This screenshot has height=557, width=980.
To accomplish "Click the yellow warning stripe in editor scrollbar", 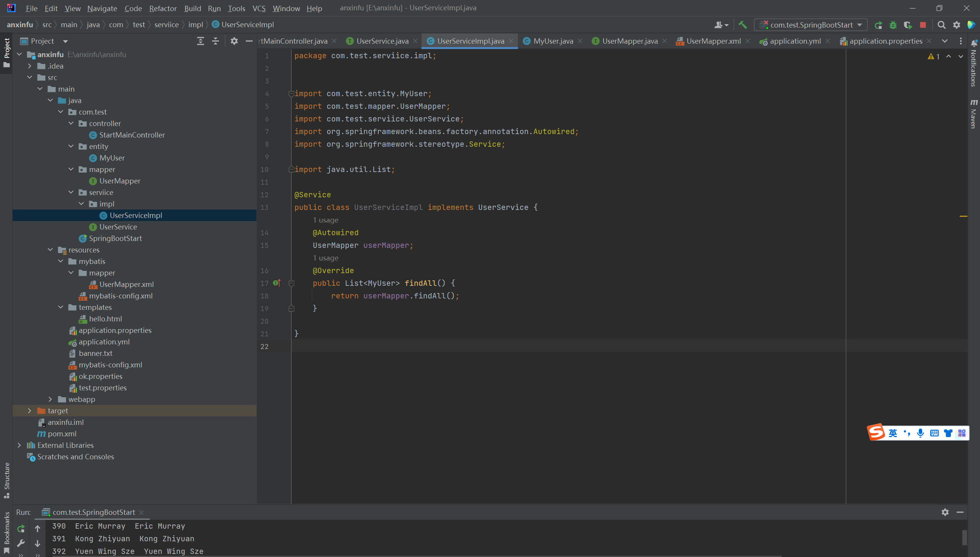I will click(963, 216).
